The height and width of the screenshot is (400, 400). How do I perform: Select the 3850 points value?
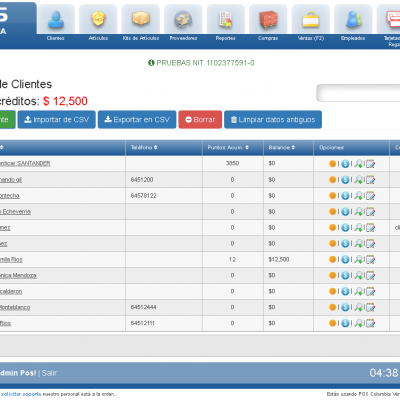[x=232, y=163]
